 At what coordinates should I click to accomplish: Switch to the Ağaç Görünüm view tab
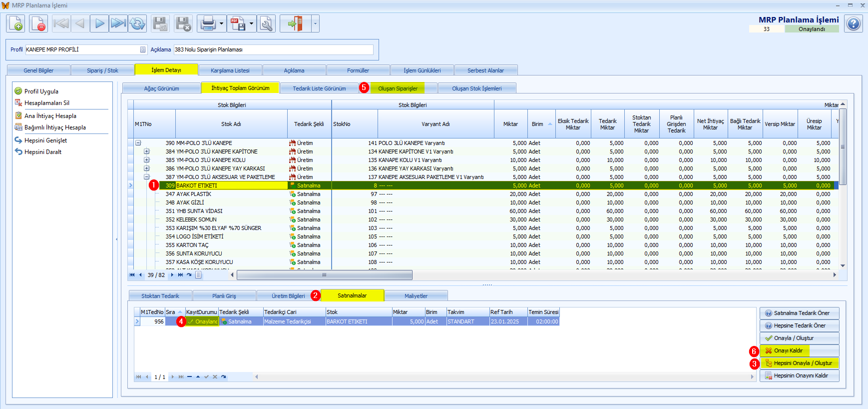coord(161,88)
